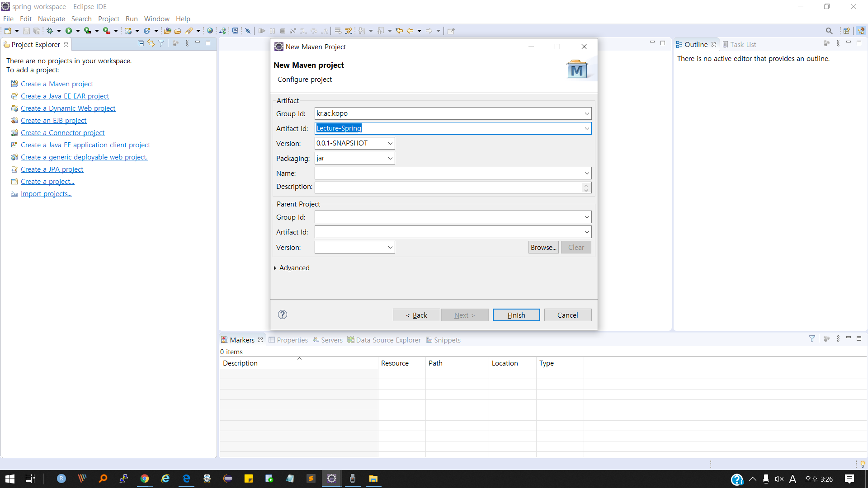Click the Browse... button
The height and width of the screenshot is (488, 868).
coord(543,247)
